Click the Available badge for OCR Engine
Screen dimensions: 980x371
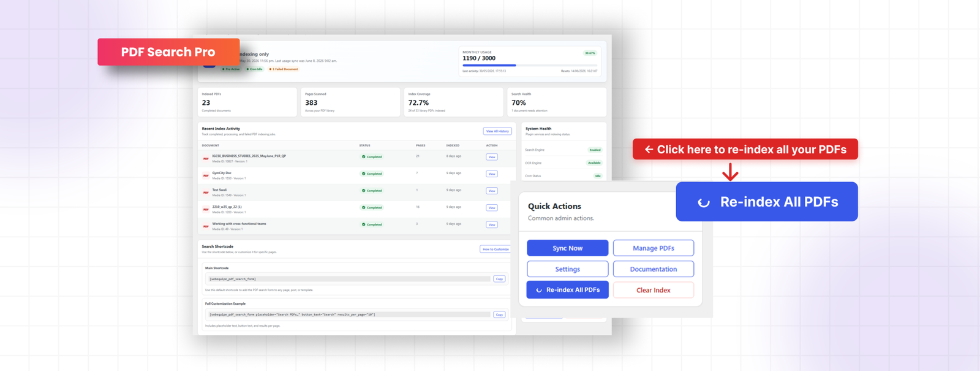594,163
